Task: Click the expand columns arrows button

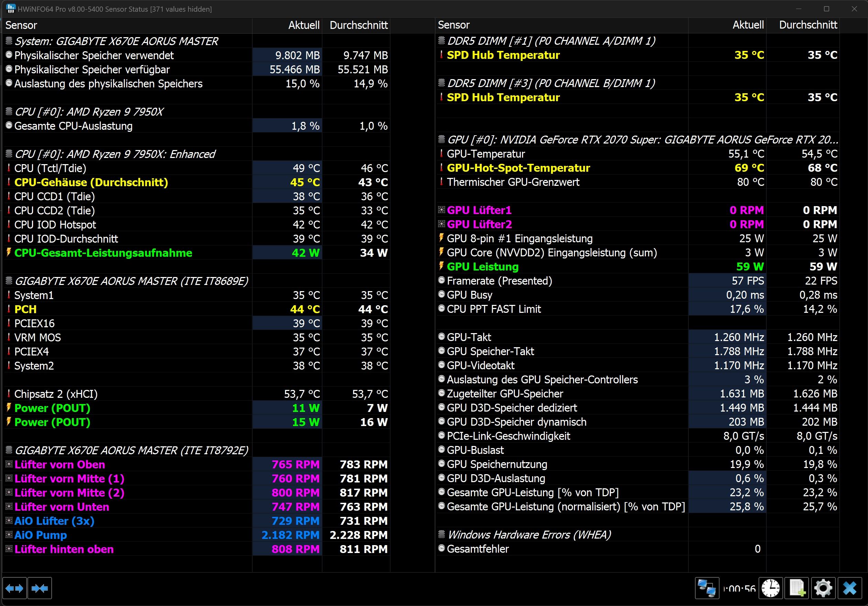Action: pos(14,588)
